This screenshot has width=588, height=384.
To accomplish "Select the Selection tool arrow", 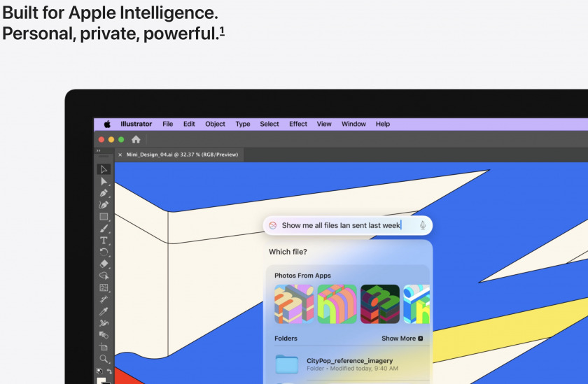I will [x=104, y=169].
